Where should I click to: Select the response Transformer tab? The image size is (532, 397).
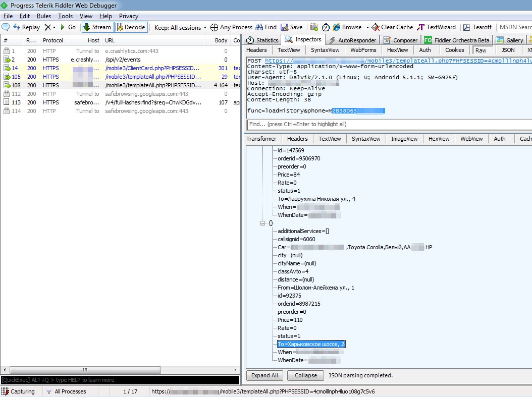[261, 139]
